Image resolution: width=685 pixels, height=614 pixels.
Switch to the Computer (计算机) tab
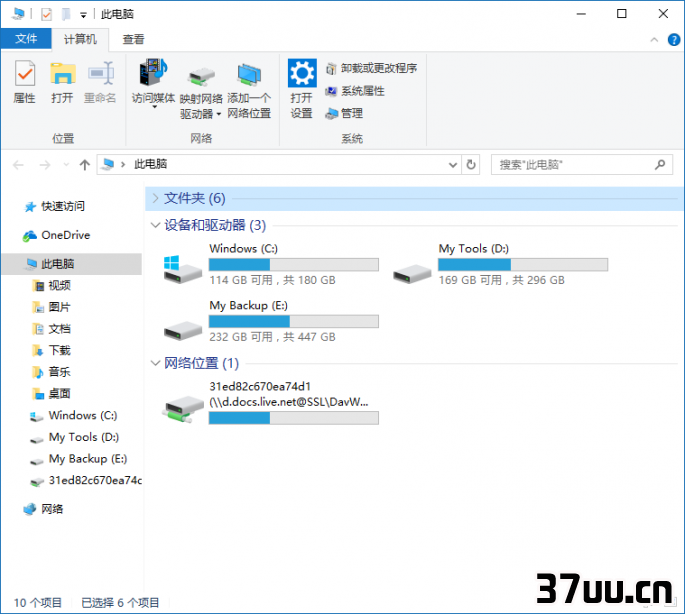tap(80, 39)
